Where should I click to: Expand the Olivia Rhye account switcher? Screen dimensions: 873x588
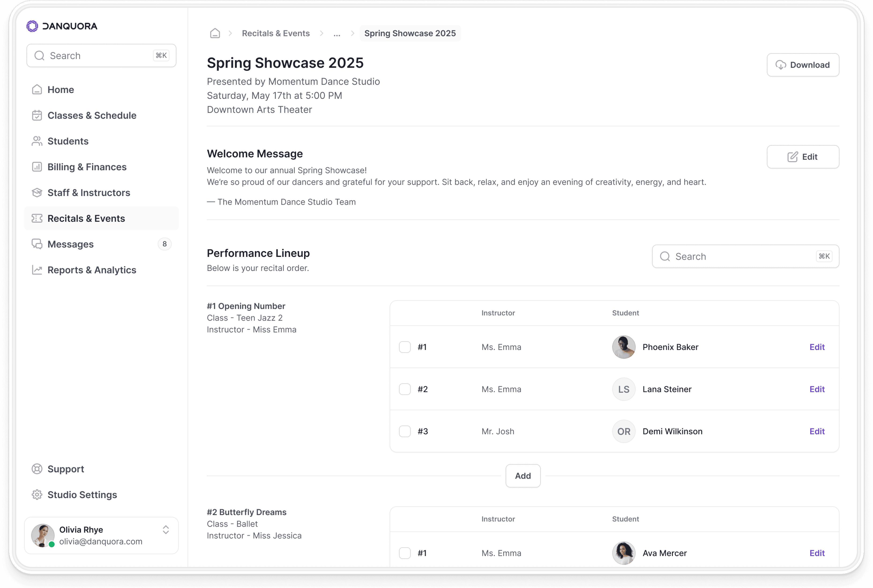[x=165, y=529]
